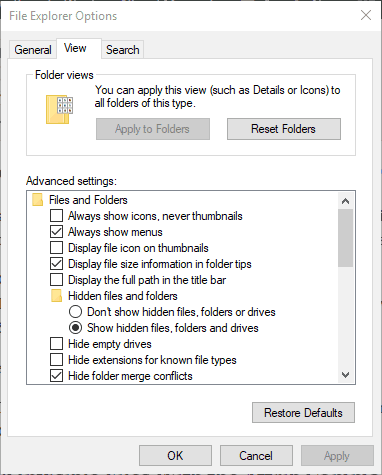Switch to the General tab
Screen dimensions: 382x475
32,50
